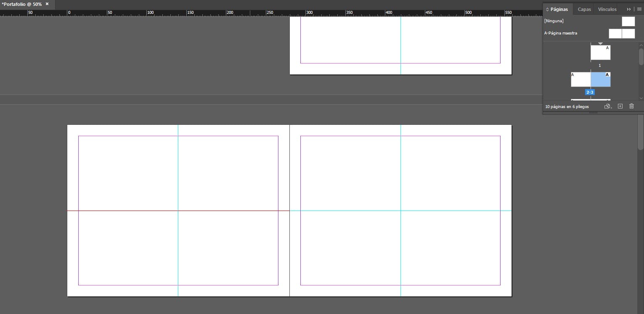Click Pages panel scrollbar up arrow
Screen dimensions: 644x314
641,45
